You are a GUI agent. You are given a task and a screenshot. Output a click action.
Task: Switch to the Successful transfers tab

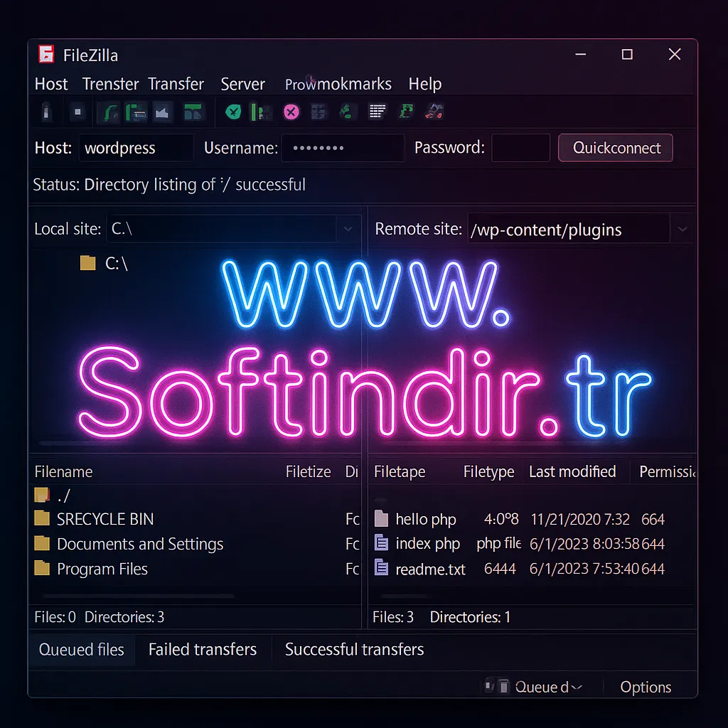click(354, 650)
